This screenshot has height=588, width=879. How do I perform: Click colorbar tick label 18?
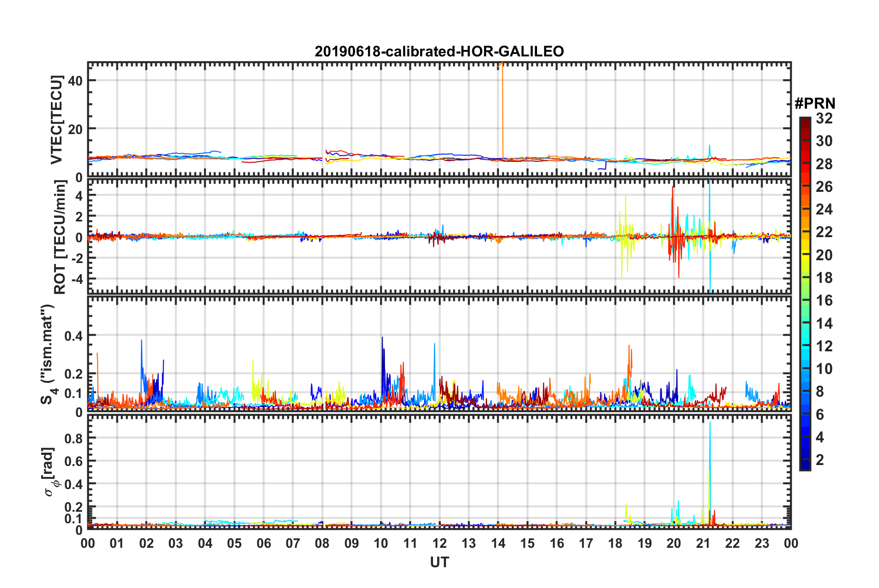point(824,278)
